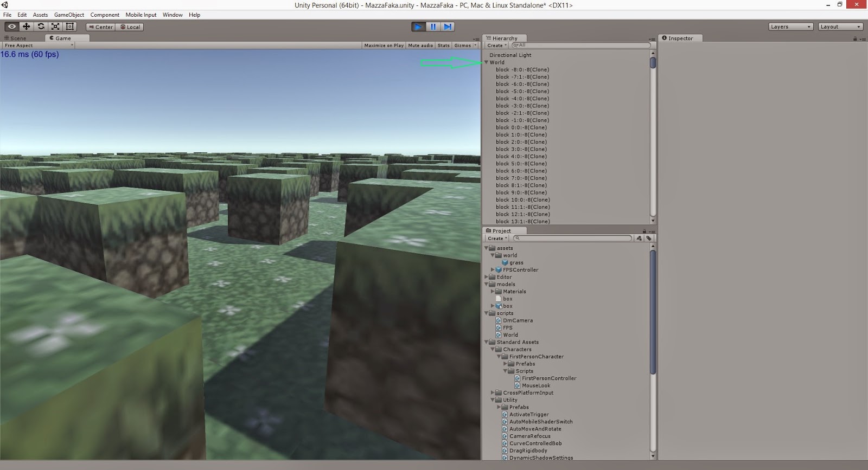Collapse scripts folder
Screen dimensions: 868x470
coord(487,313)
